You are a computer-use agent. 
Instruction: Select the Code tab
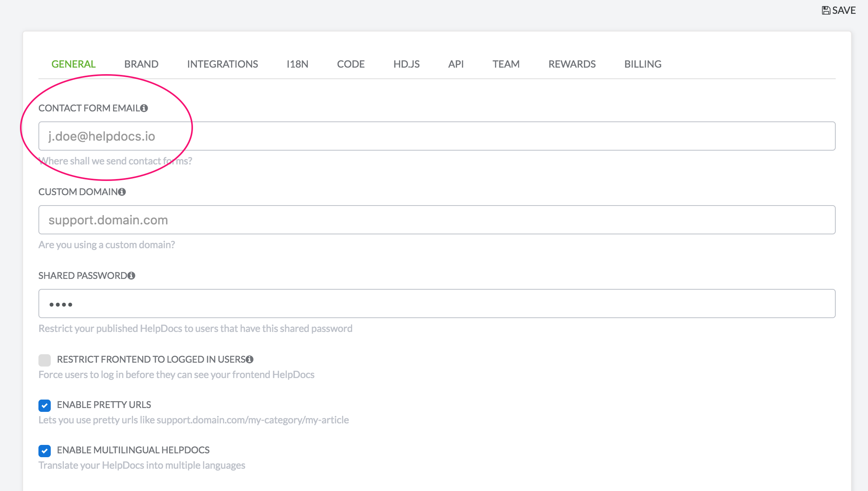351,64
